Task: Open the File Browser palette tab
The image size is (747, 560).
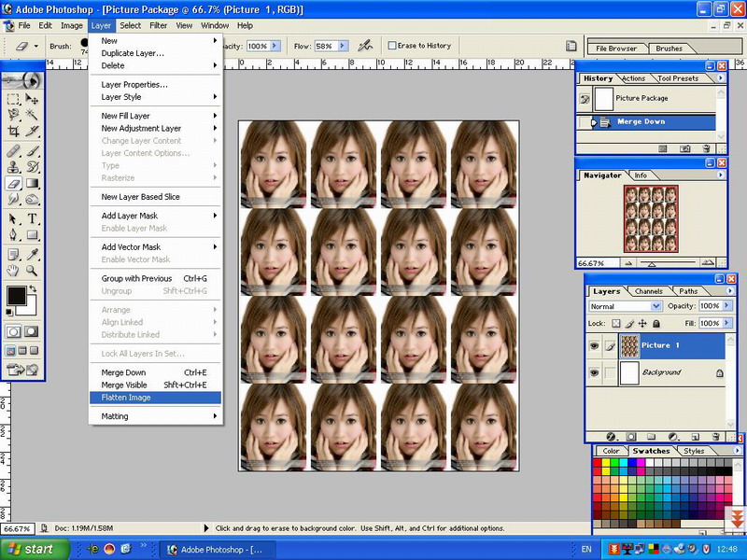Action: pyautogui.click(x=615, y=49)
